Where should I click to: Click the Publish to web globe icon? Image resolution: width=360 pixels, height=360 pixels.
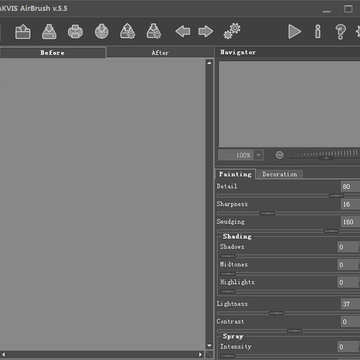click(x=101, y=32)
